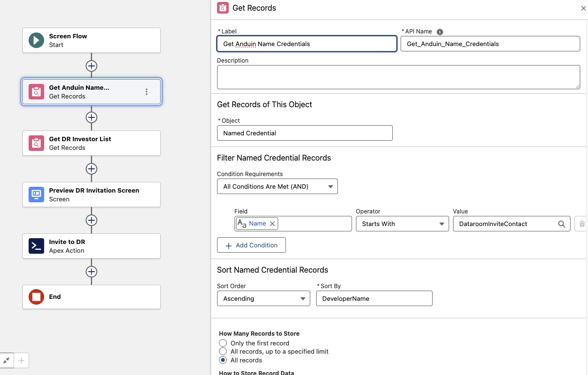This screenshot has width=588, height=375.
Task: Click the API Name input field
Action: [x=490, y=44]
